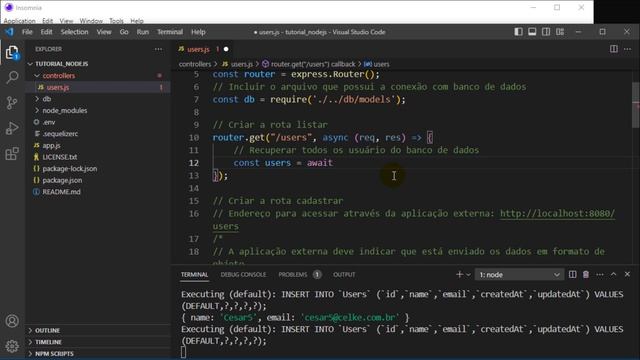640x360 pixels.
Task: Open the Selection menu
Action: (74, 32)
